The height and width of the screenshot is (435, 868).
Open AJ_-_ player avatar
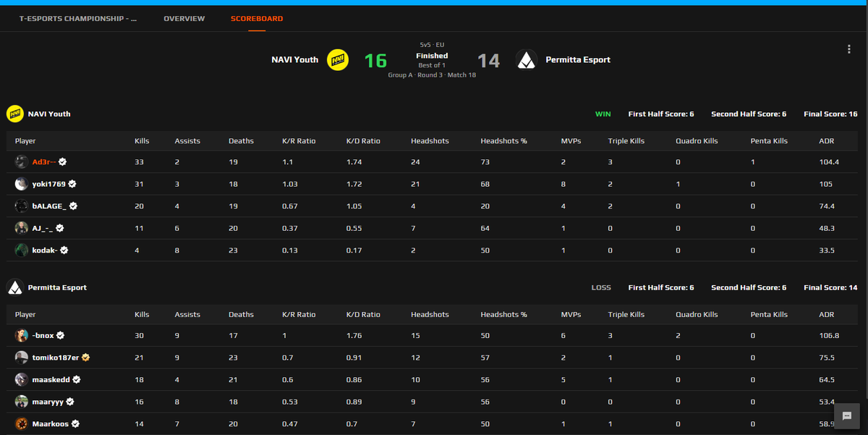coord(22,228)
